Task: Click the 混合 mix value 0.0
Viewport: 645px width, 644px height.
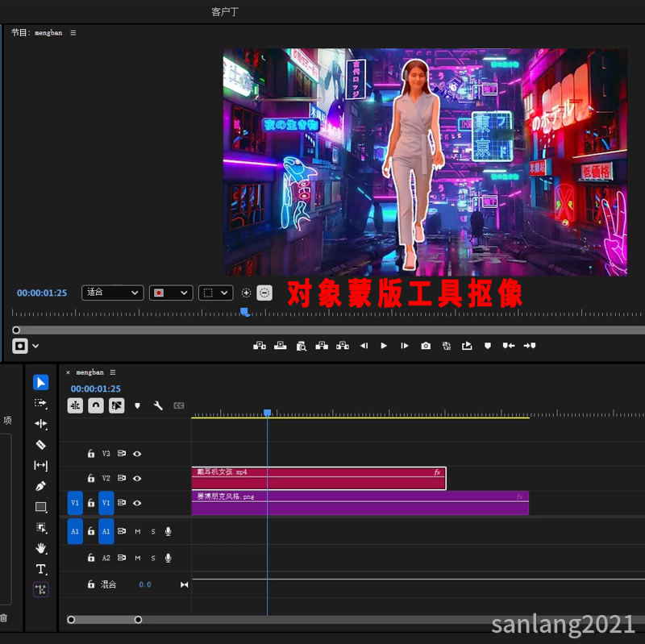Action: [x=145, y=584]
